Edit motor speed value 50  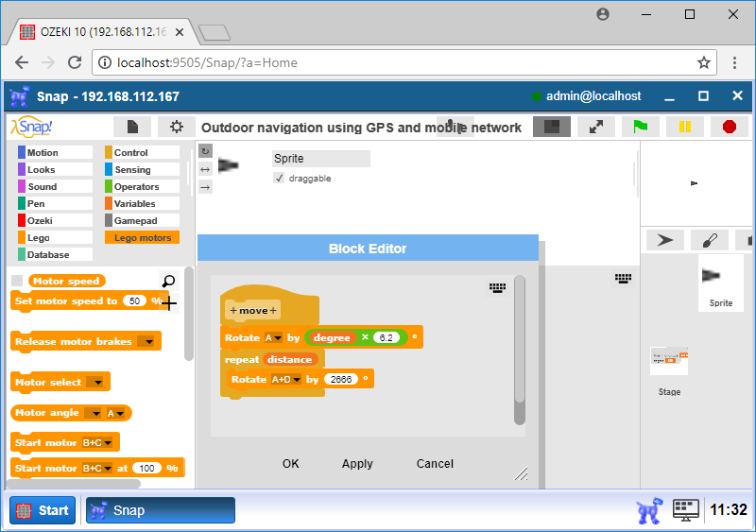[x=134, y=301]
